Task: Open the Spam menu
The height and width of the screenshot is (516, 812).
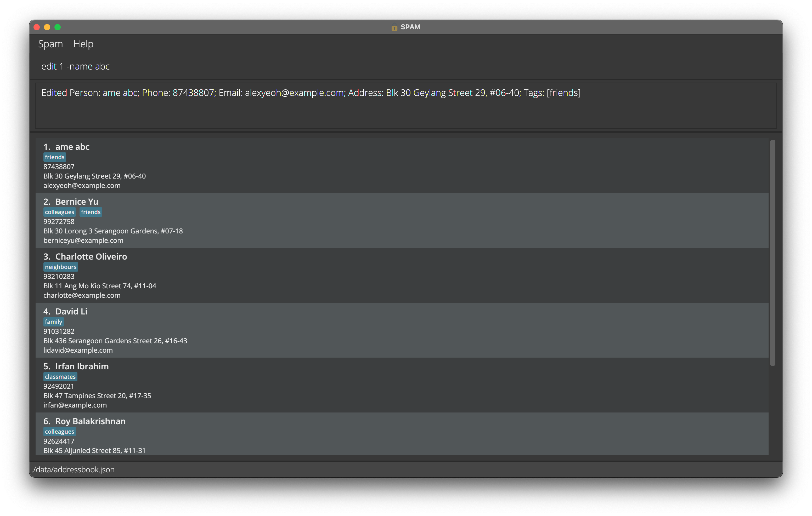Action: point(50,44)
